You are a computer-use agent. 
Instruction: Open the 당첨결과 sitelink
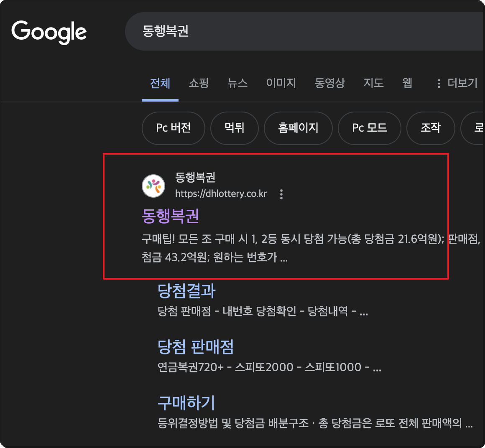186,291
